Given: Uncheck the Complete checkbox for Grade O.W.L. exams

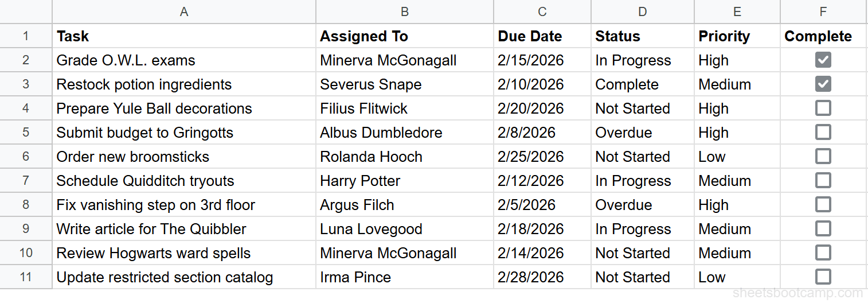Looking at the screenshot, I should point(823,60).
